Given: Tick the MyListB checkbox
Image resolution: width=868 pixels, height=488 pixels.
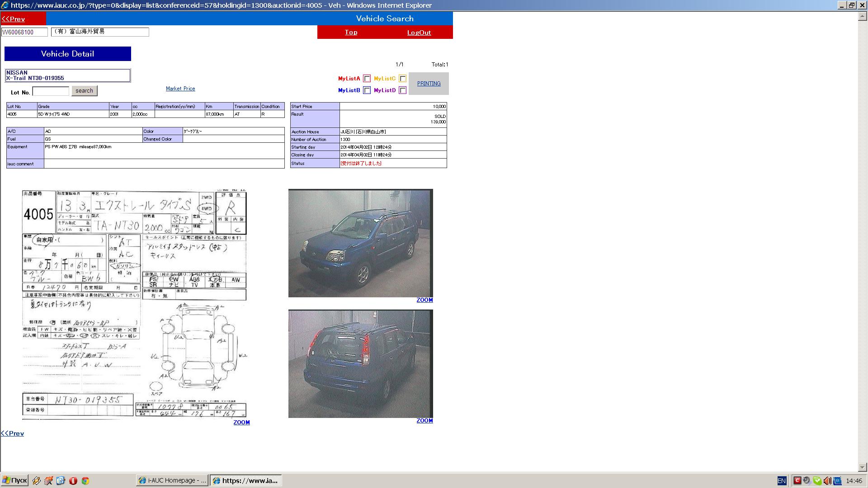Looking at the screenshot, I should [367, 90].
